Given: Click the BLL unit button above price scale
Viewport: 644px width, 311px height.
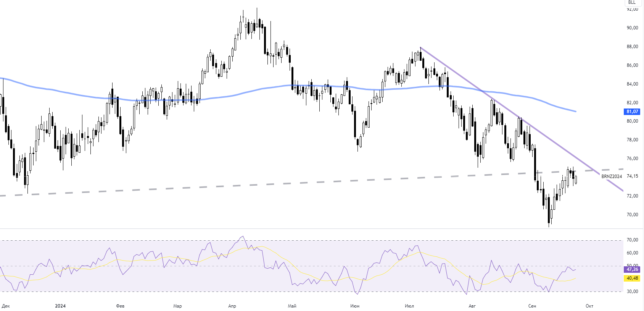Looking at the screenshot, I should [x=632, y=2].
